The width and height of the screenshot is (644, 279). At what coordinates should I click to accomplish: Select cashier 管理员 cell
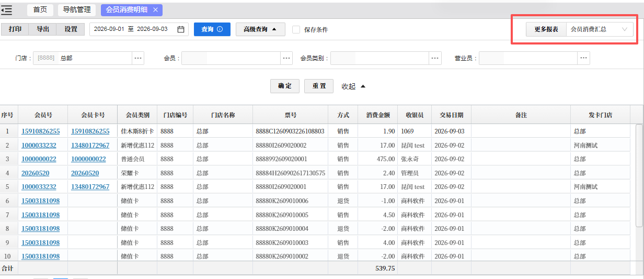tap(415, 173)
